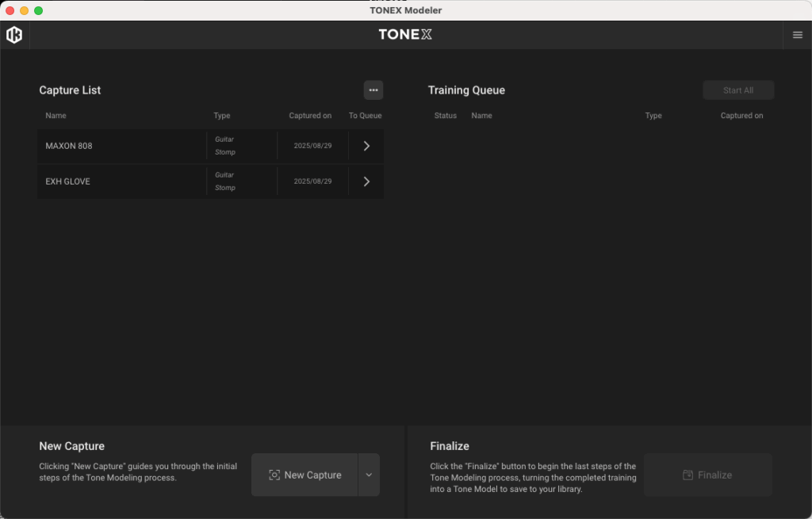Screen dimensions: 812x519
Task: Click the Type column header in Capture List
Action: click(222, 116)
